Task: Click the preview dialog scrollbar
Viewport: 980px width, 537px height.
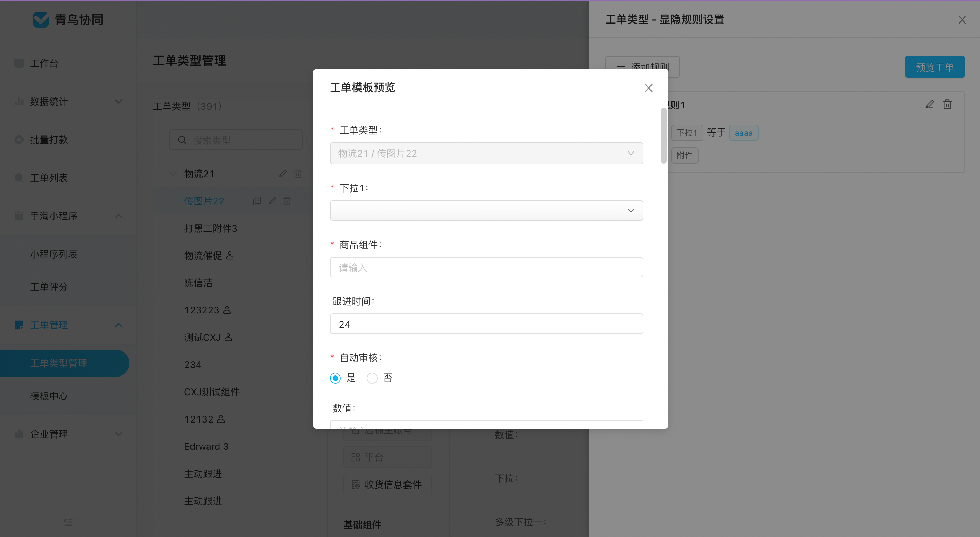Action: (663, 135)
